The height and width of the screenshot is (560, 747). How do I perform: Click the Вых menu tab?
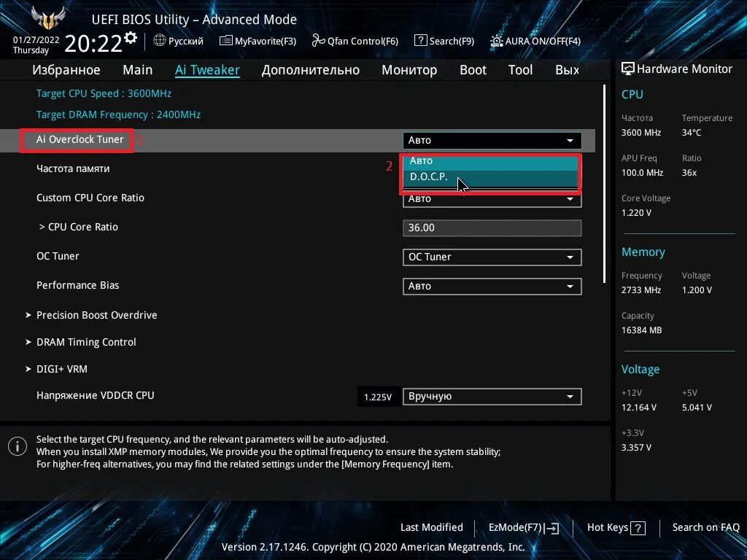[567, 70]
